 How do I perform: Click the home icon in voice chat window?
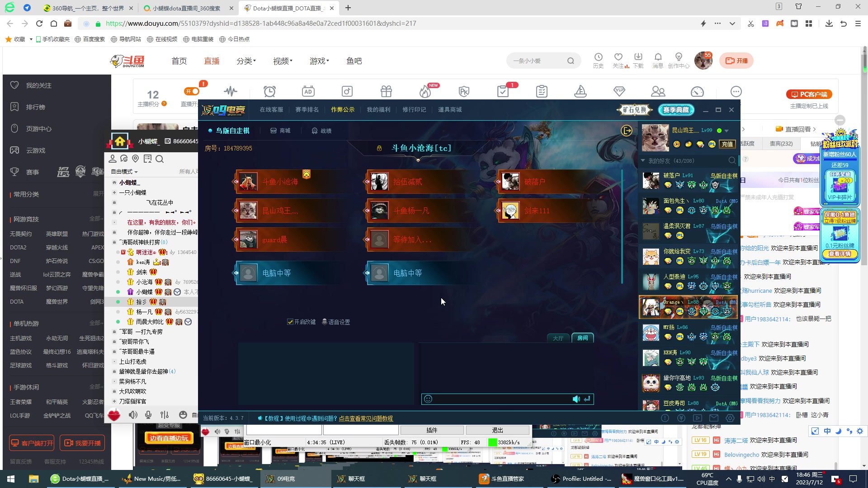click(120, 141)
